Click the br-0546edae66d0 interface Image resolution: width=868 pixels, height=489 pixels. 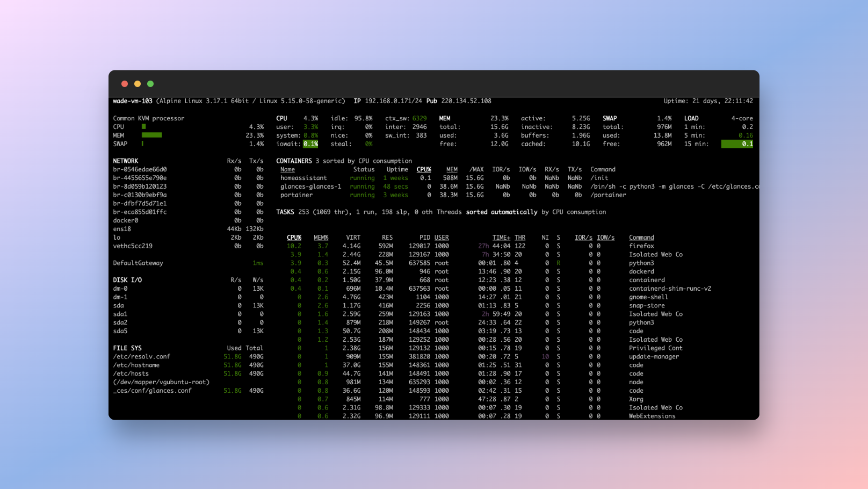pos(140,169)
